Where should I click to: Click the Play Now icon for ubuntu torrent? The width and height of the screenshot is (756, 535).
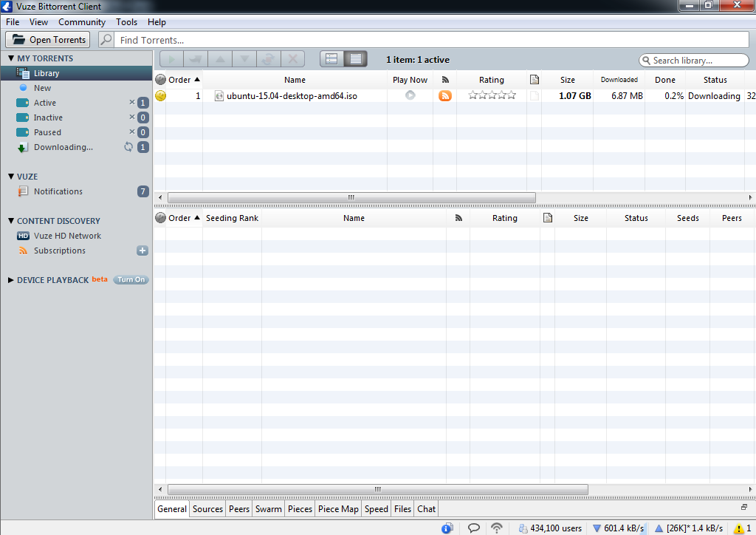[410, 95]
